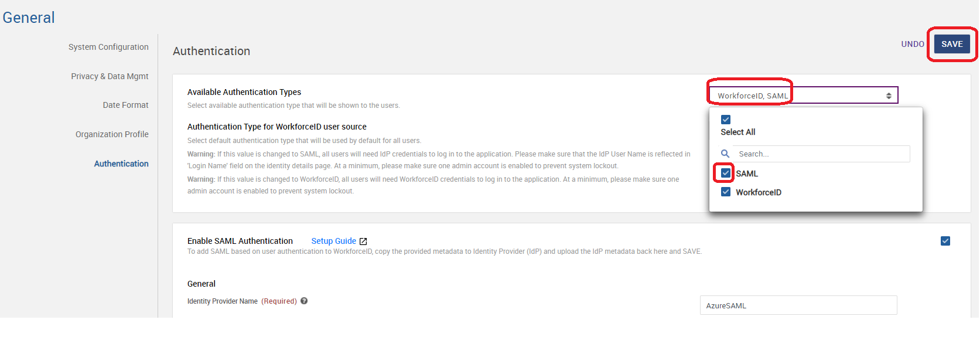Select Authentication in sidebar
Viewport: 980px width, 340px height.
pos(121,164)
